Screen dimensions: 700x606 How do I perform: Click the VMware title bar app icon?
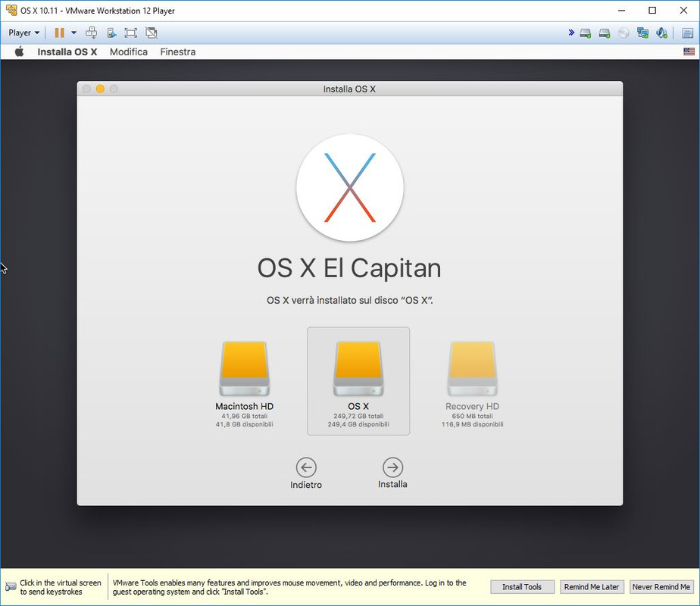pos(11,10)
